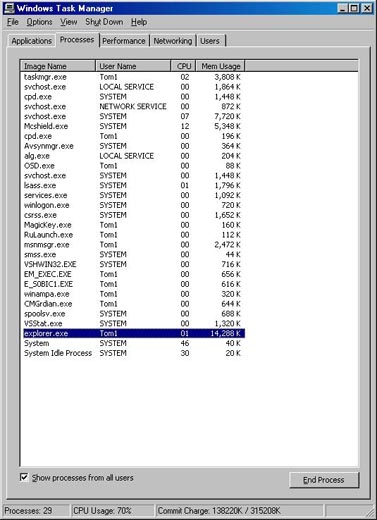Switch to the Applications tab
The height and width of the screenshot is (520, 377).
point(31,41)
